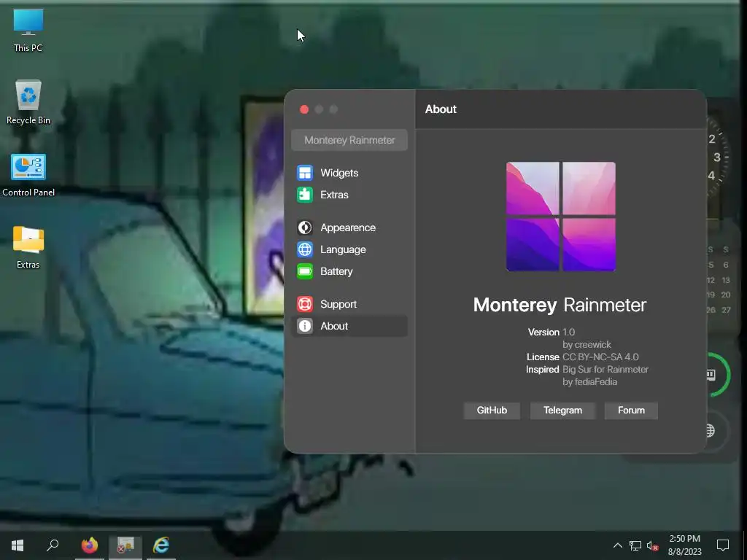Click the taskbar app next to Firefox
The height and width of the screenshot is (560, 747).
125,545
